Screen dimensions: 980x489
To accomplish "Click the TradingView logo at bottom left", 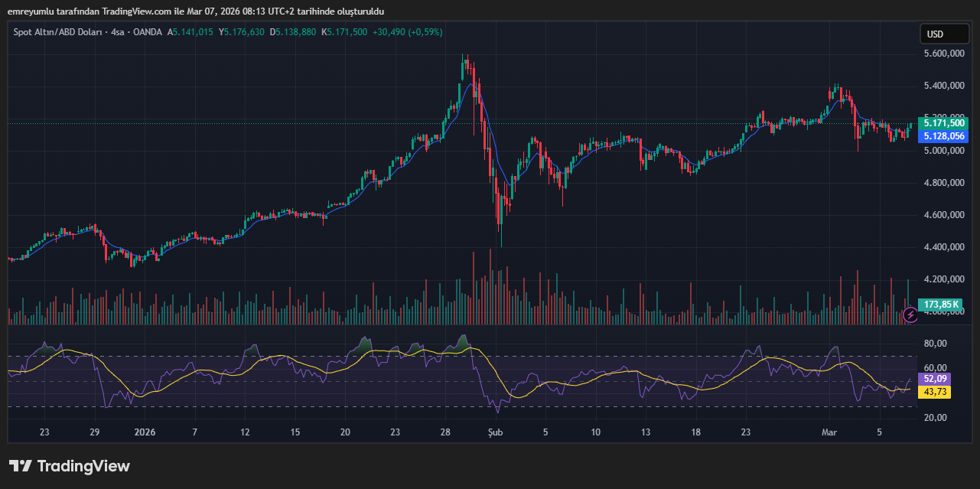I will [x=70, y=466].
